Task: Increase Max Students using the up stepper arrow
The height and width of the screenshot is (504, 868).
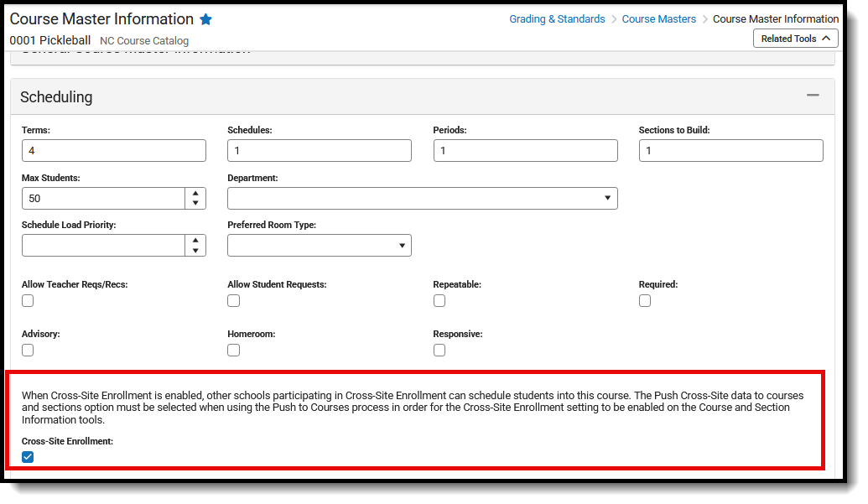Action: pos(195,194)
